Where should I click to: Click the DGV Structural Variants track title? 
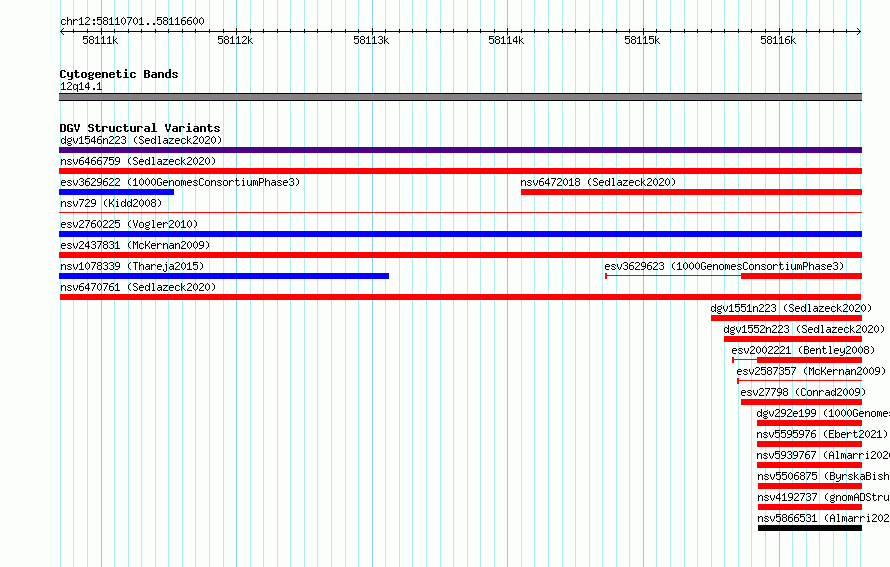140,128
